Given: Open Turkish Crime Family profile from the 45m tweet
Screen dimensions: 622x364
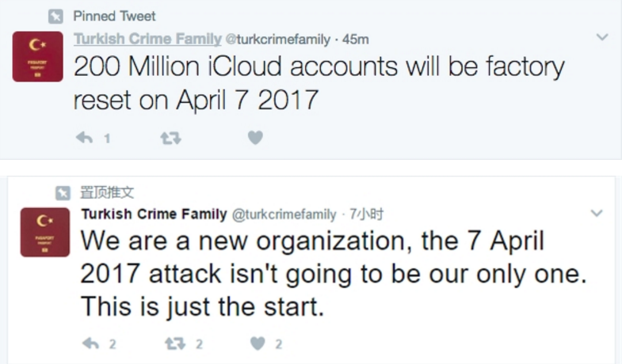Looking at the screenshot, I should tap(147, 39).
